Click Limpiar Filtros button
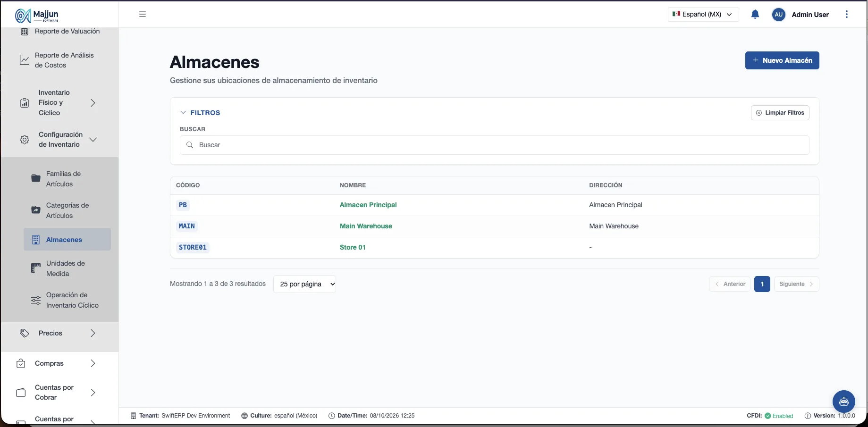The width and height of the screenshot is (868, 427). pos(780,113)
